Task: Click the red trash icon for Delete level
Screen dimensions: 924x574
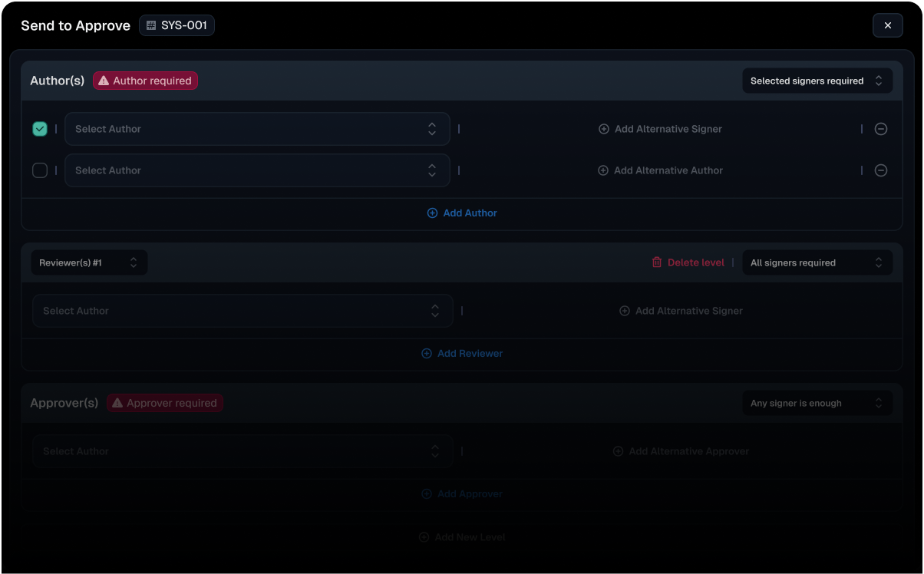Action: tap(657, 262)
